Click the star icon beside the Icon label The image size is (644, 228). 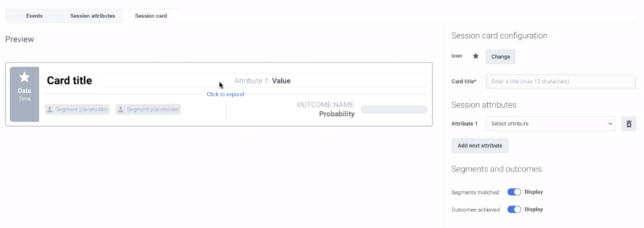tap(476, 57)
